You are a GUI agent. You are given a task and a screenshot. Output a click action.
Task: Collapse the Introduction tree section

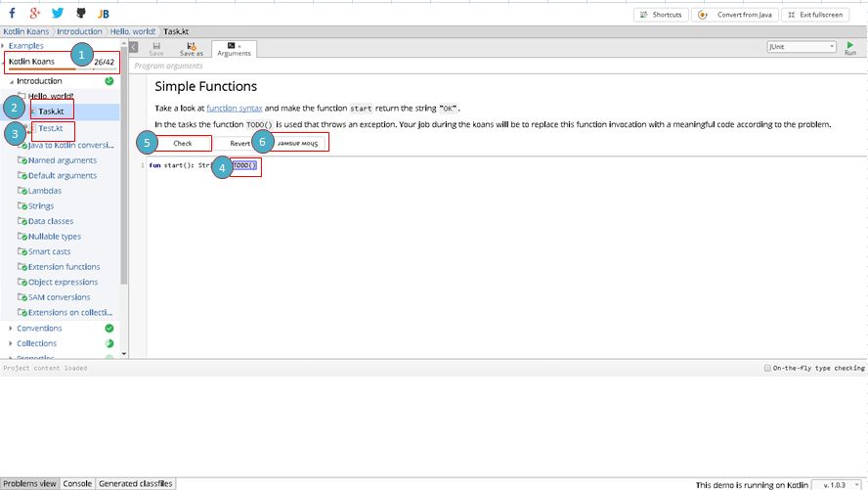coord(11,81)
